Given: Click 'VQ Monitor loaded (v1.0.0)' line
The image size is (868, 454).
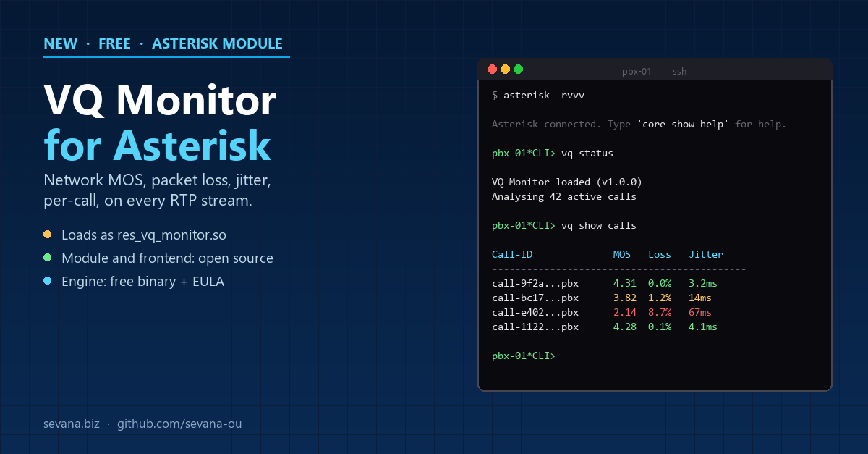Looking at the screenshot, I should click(567, 182).
